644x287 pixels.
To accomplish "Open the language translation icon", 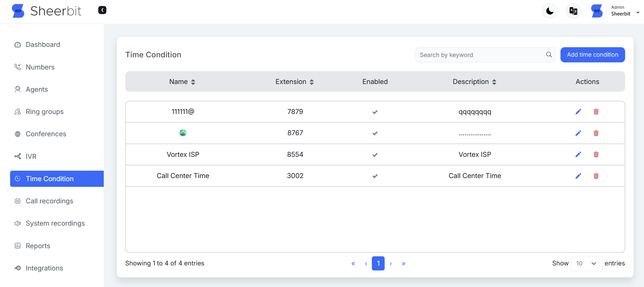I will pos(573,11).
